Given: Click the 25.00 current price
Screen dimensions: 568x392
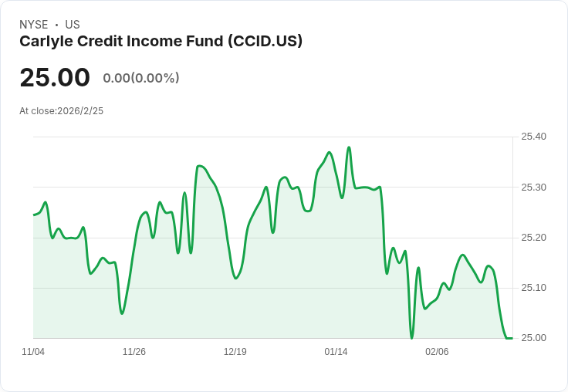Looking at the screenshot, I should (55, 78).
